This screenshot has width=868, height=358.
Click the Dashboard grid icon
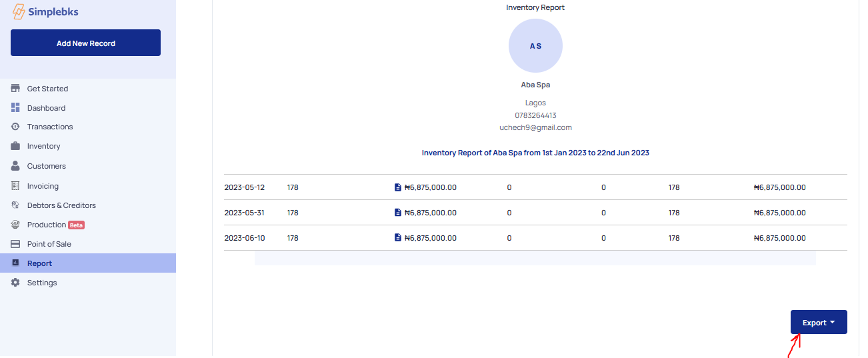(x=15, y=108)
